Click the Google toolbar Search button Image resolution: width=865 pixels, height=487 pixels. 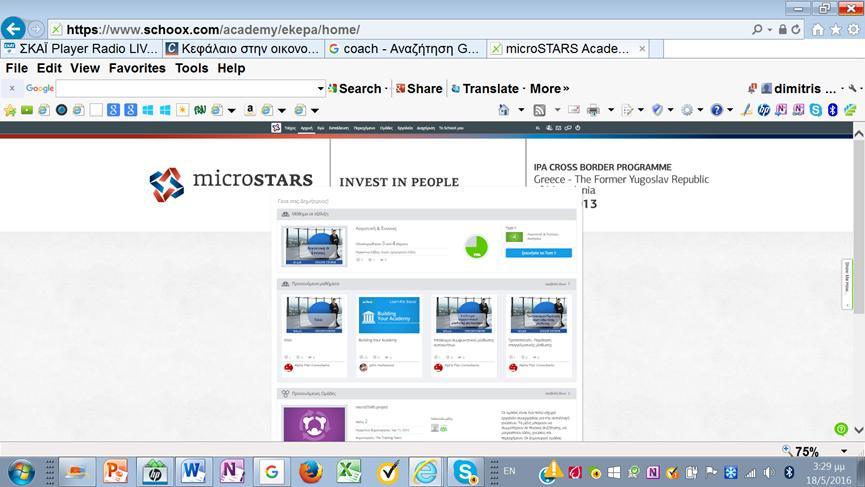click(x=355, y=88)
